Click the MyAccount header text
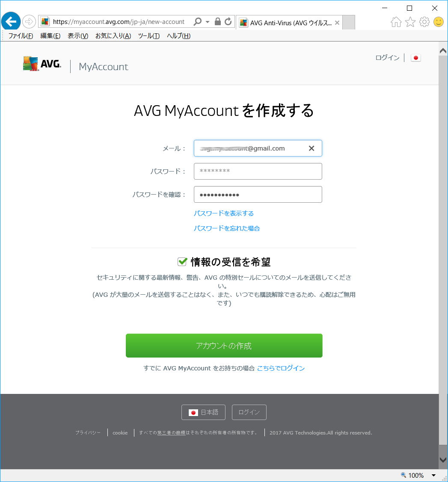Screen dimensions: 448x482 click(x=103, y=67)
